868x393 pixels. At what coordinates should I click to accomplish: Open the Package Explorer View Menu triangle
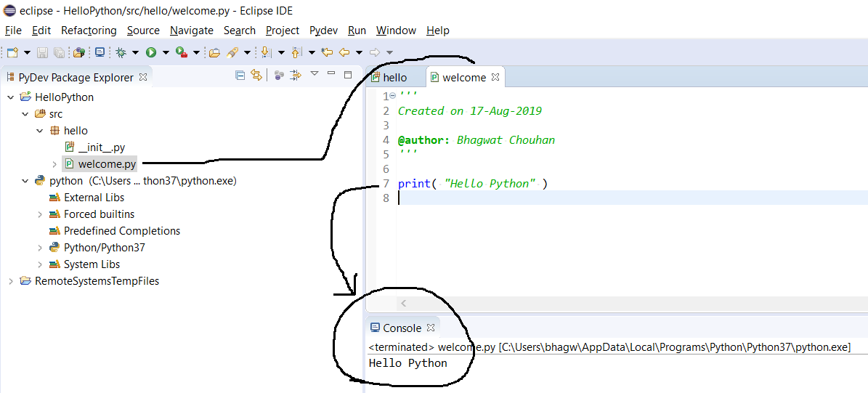315,73
